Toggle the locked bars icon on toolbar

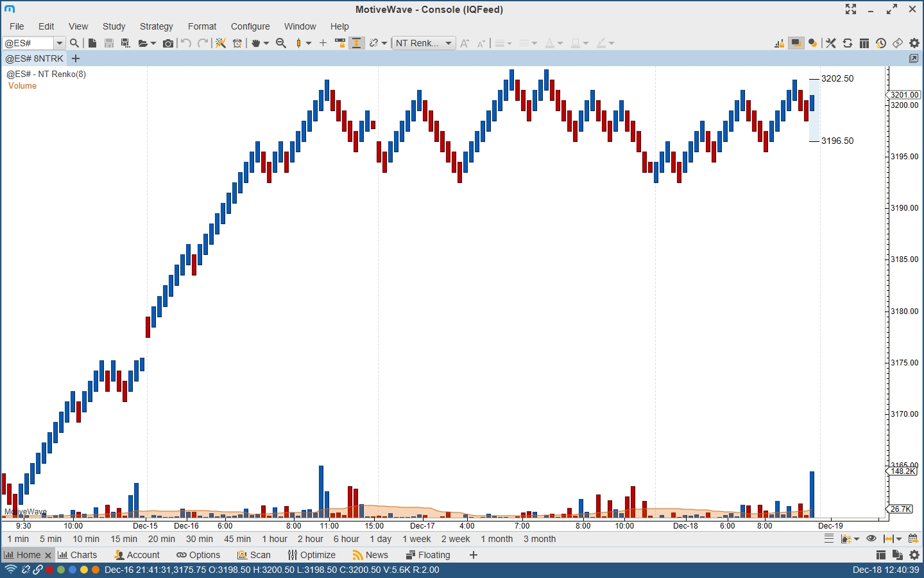coord(779,43)
